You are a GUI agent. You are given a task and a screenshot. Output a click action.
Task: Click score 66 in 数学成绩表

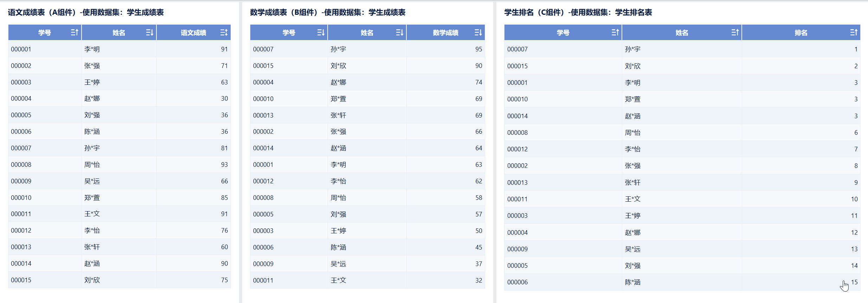click(x=478, y=132)
